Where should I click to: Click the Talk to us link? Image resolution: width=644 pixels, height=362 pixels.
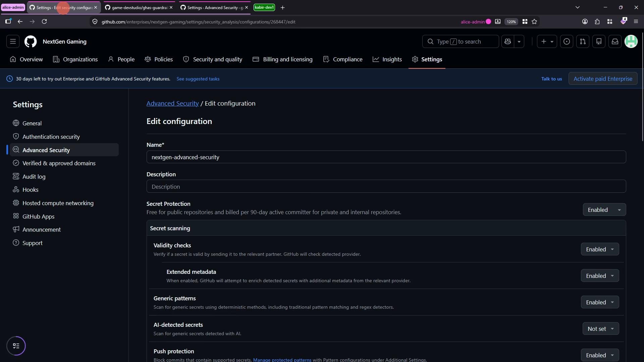pos(551,79)
